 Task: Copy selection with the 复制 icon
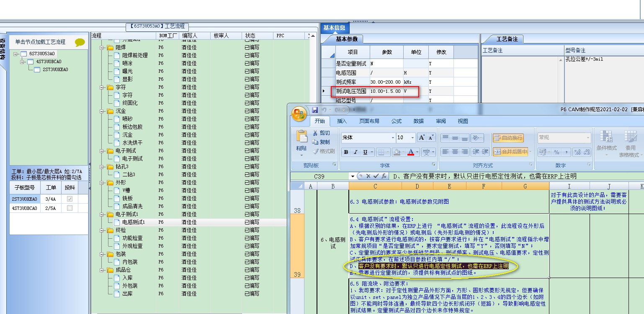pyautogui.click(x=322, y=142)
